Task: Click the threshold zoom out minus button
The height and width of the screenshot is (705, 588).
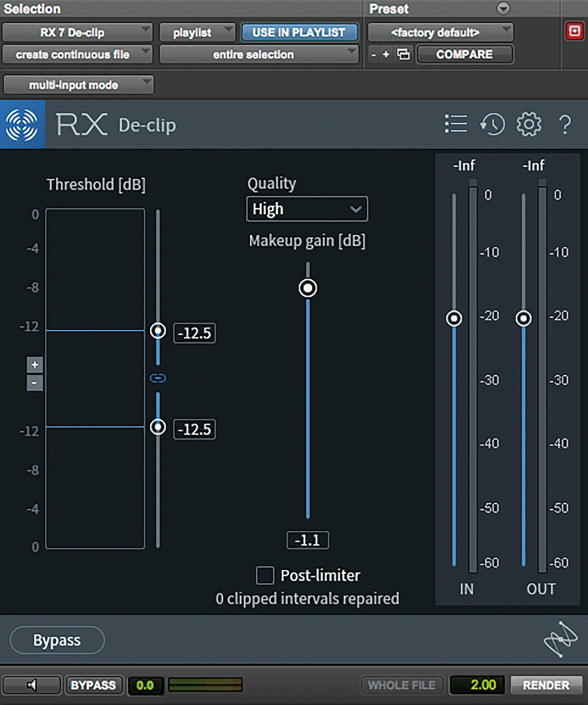Action: (35, 383)
